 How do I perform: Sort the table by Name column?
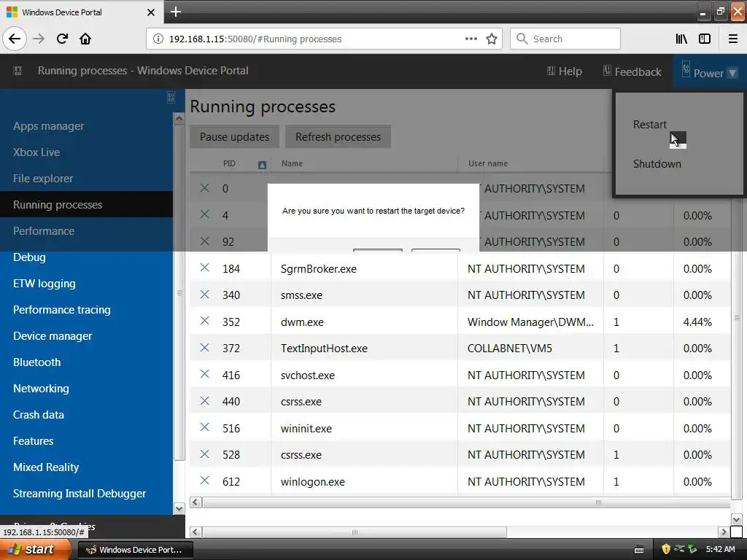292,163
